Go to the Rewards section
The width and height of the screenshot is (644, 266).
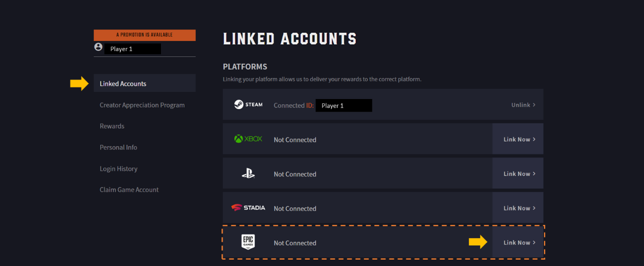[x=112, y=126]
